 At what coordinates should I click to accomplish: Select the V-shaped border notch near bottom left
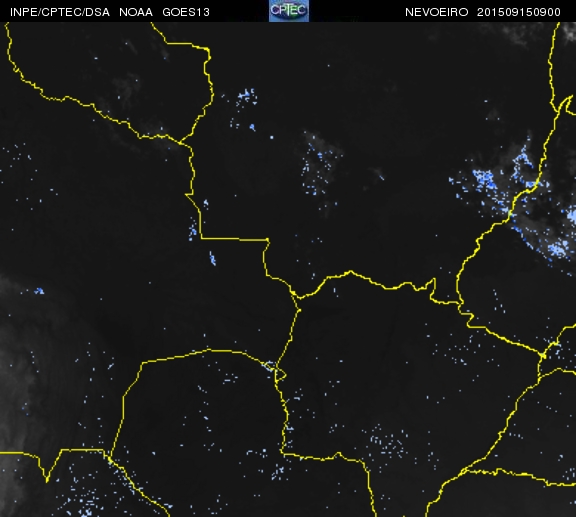coord(47,478)
